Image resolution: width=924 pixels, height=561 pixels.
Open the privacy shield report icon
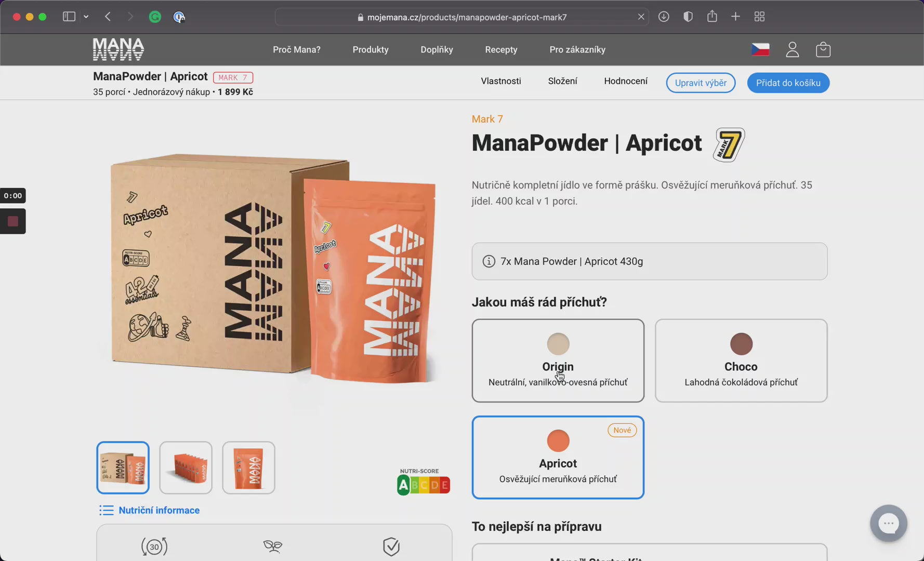click(x=688, y=17)
